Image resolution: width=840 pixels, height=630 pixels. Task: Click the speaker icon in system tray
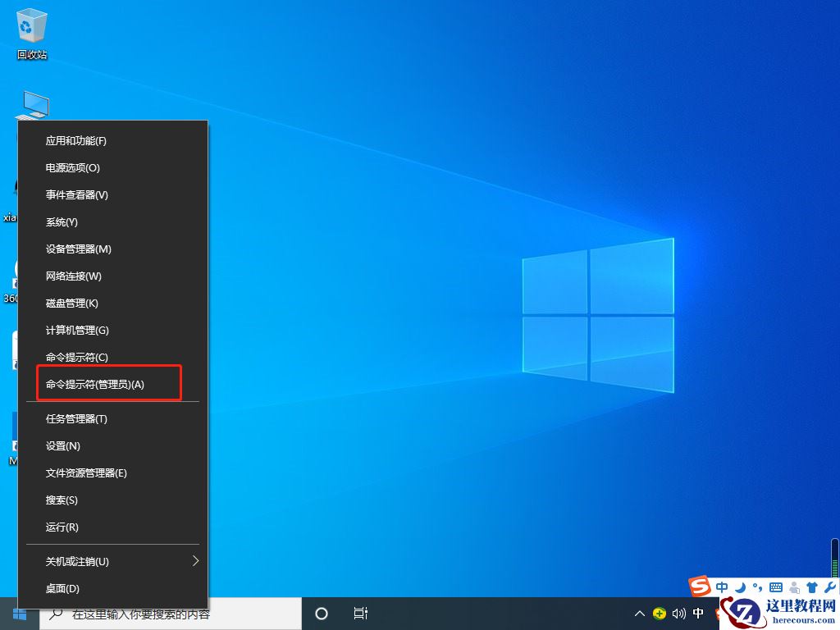pyautogui.click(x=678, y=613)
